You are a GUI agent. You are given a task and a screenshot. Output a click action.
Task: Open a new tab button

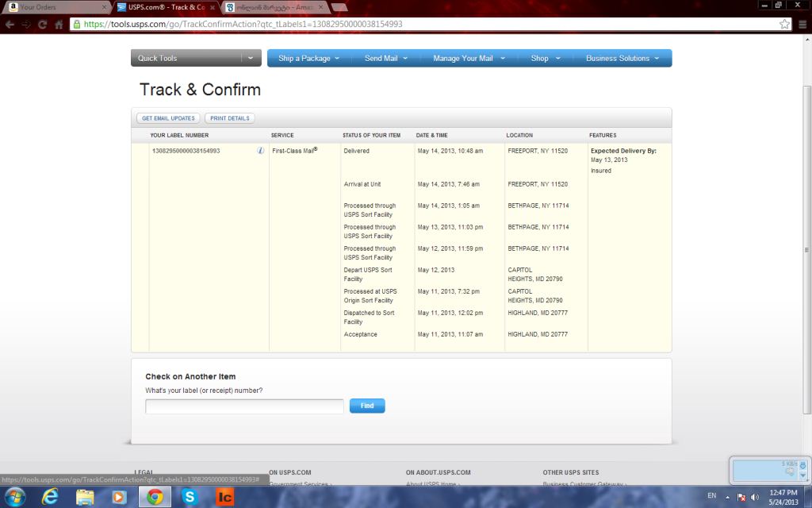[x=339, y=7]
